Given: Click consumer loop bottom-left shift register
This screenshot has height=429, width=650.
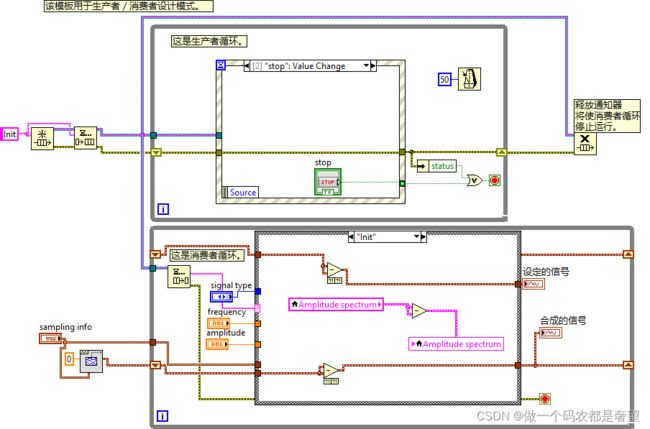Looking at the screenshot, I should 155,365.
